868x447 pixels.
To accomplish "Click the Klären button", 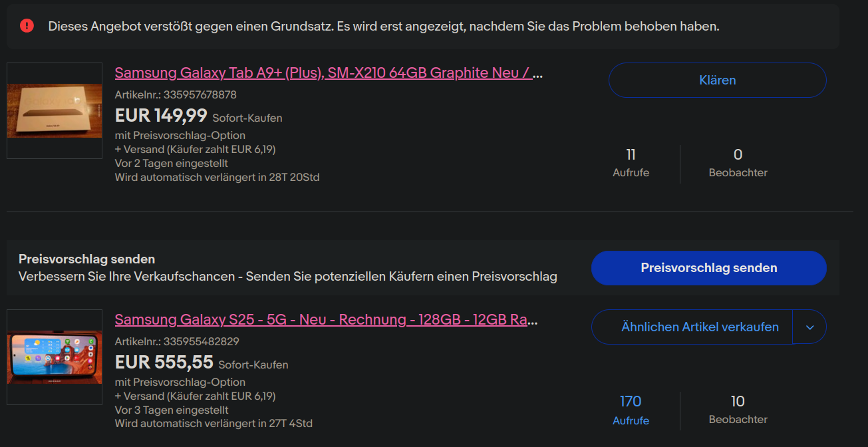I will click(x=717, y=80).
